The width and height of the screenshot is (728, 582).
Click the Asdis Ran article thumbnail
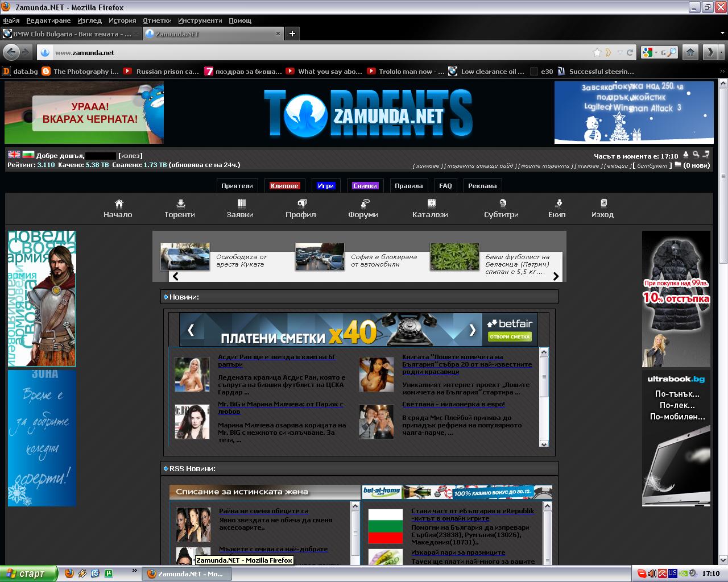(192, 374)
